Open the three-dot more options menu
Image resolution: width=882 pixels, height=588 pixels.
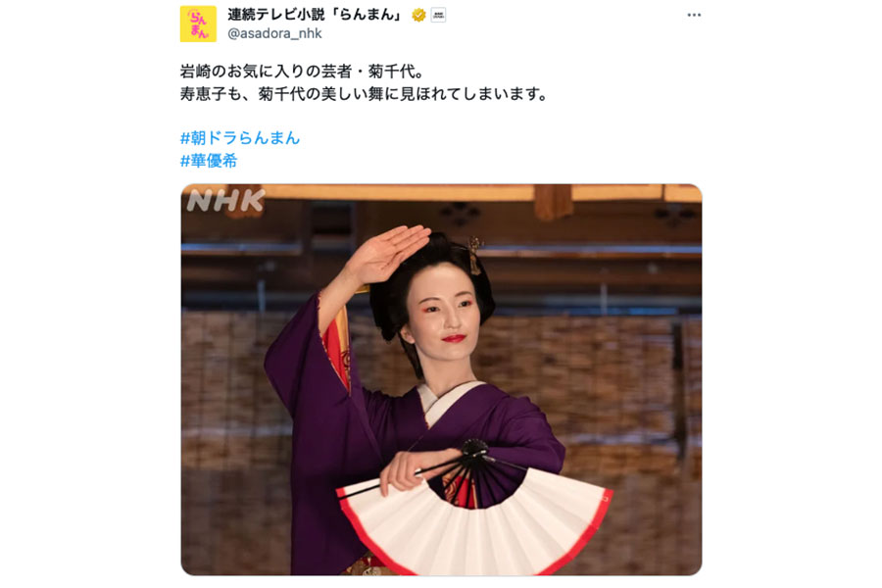(x=694, y=16)
